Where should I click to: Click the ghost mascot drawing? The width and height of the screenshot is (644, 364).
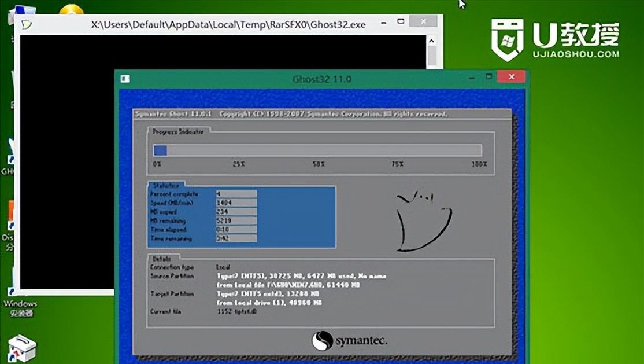[424, 220]
